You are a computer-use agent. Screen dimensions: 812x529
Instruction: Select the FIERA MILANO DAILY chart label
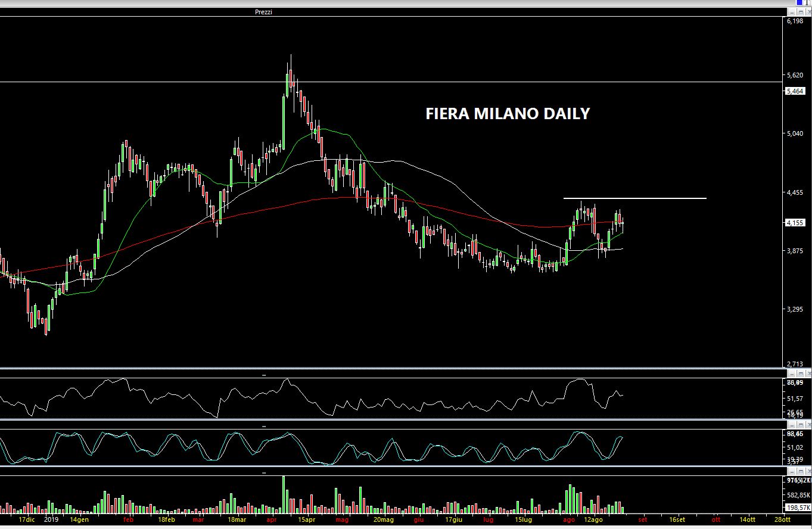coord(508,113)
